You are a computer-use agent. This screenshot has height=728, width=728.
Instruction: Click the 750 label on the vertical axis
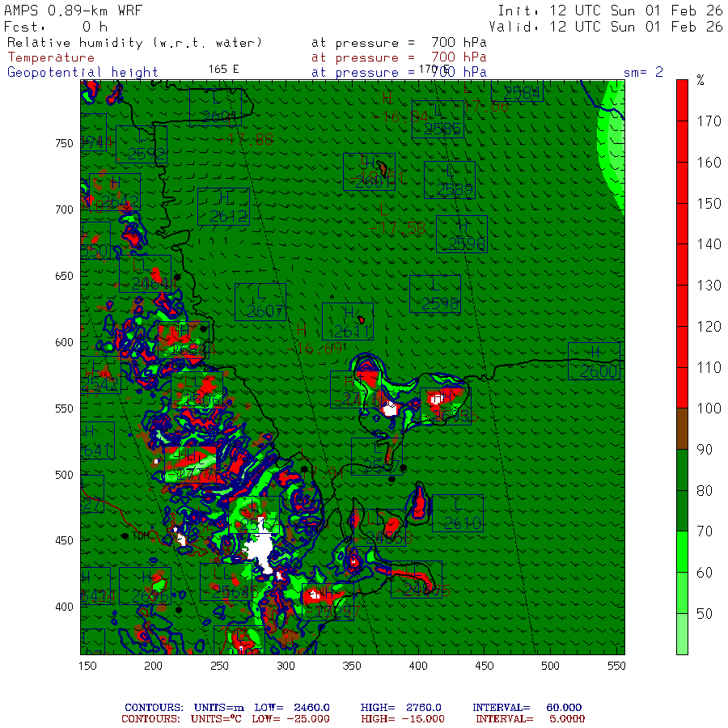point(64,143)
